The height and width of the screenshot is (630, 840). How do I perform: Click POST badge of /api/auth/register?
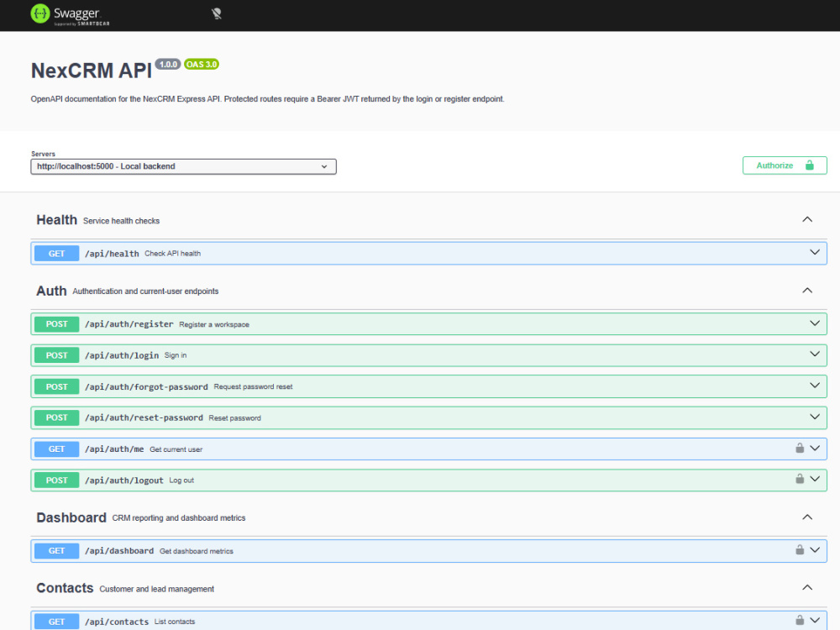(57, 324)
